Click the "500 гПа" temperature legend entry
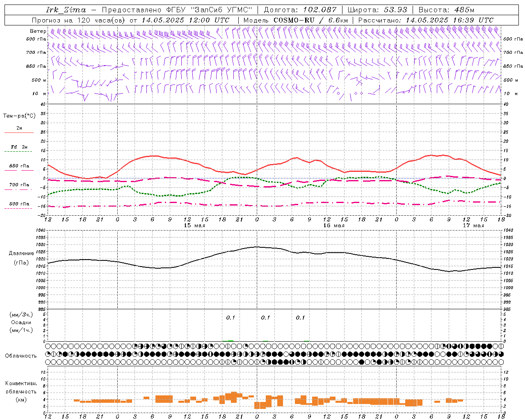 pyautogui.click(x=19, y=204)
